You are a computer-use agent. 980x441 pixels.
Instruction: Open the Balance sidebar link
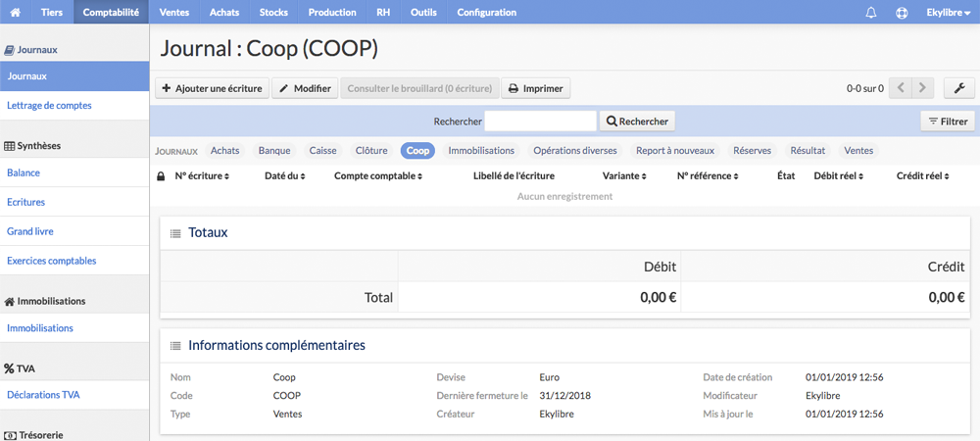74,173
